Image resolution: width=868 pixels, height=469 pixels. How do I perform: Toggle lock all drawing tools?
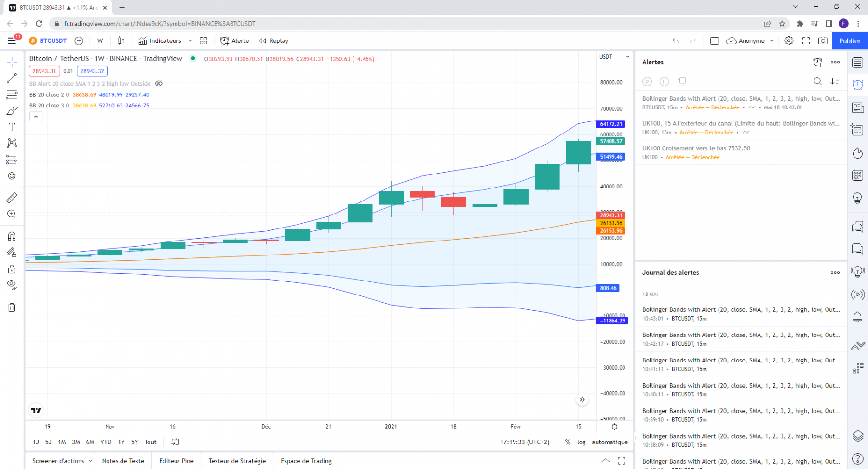tap(12, 269)
